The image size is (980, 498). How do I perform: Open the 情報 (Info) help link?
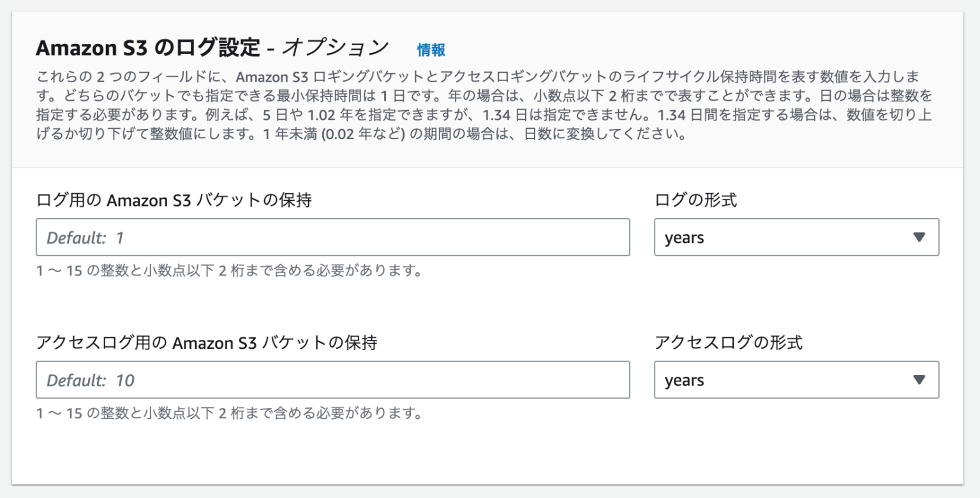coord(430,49)
